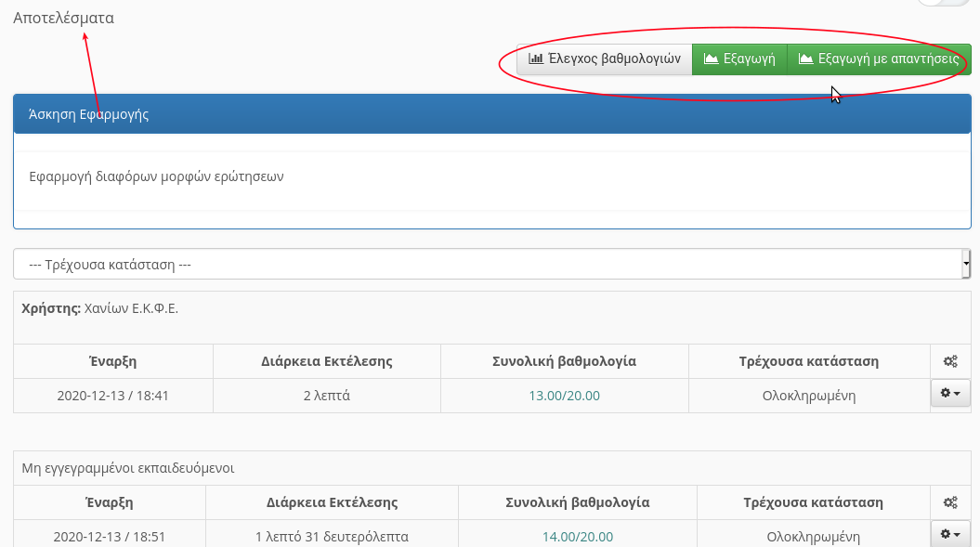Open the Τρέχουσα κατάσταση status filter dropdown
Image resolution: width=980 pixels, height=547 pixels.
tap(492, 264)
